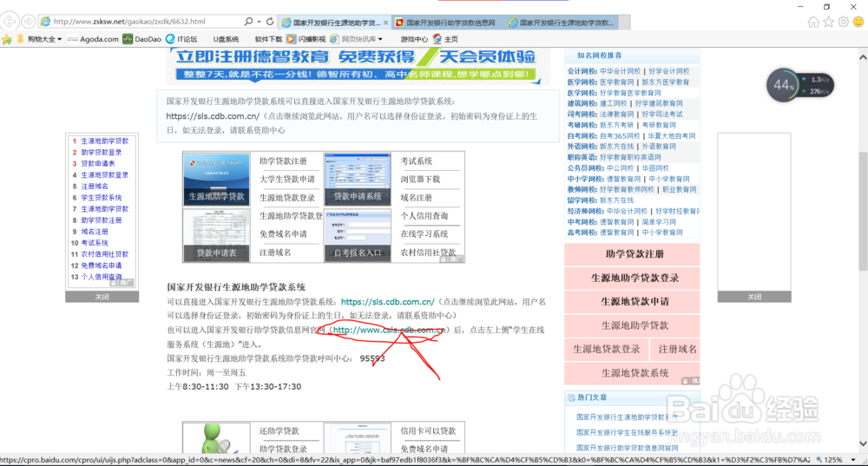
Task: Open the http://www.csls.cdb.com.cn link
Action: coord(389,330)
